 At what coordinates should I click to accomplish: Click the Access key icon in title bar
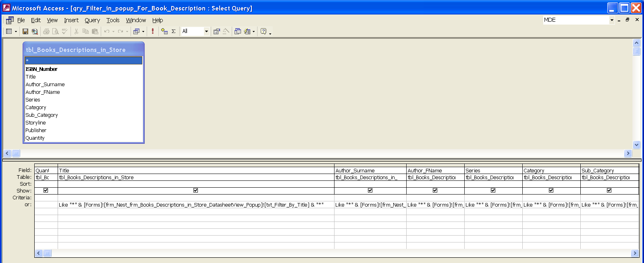pyautogui.click(x=6, y=8)
